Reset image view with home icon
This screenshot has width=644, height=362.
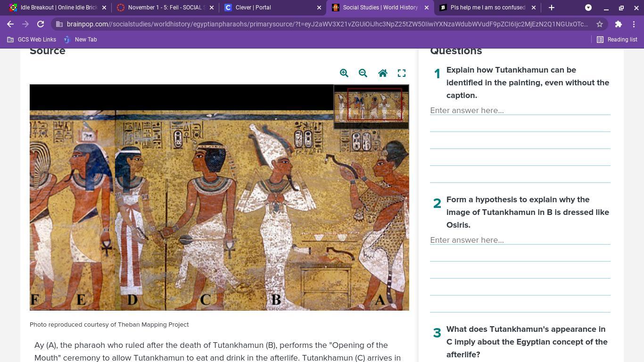(x=383, y=73)
